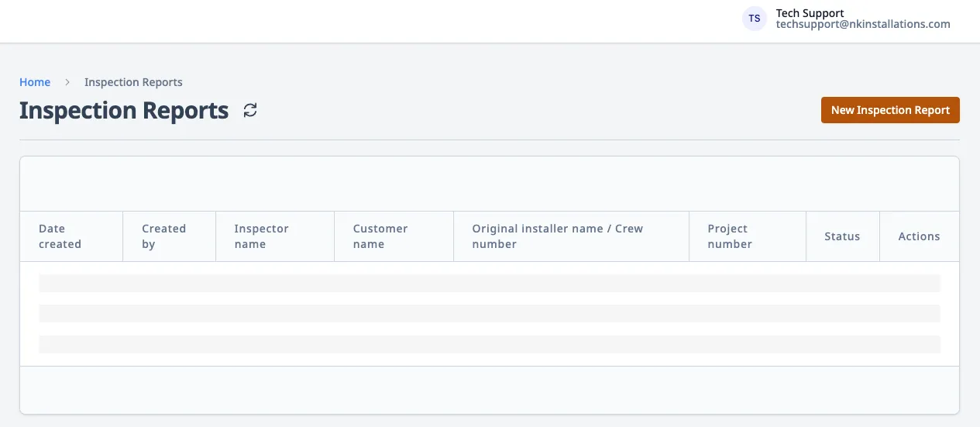Select the Inspection Reports breadcrumb item

point(133,82)
